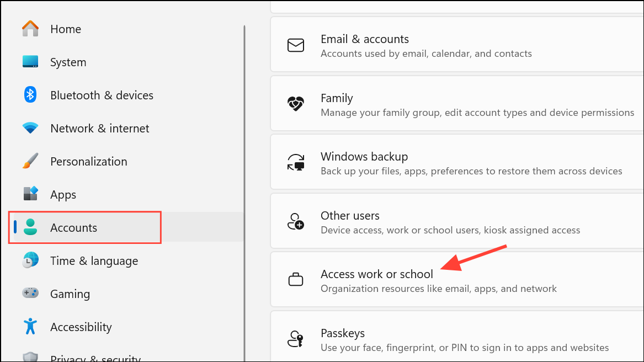Click the Network Wi-Fi icon

tap(30, 128)
